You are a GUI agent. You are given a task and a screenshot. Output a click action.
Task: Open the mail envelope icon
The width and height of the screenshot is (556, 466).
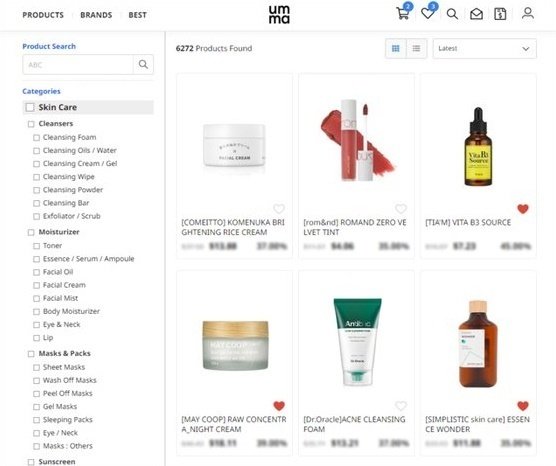[x=476, y=14]
